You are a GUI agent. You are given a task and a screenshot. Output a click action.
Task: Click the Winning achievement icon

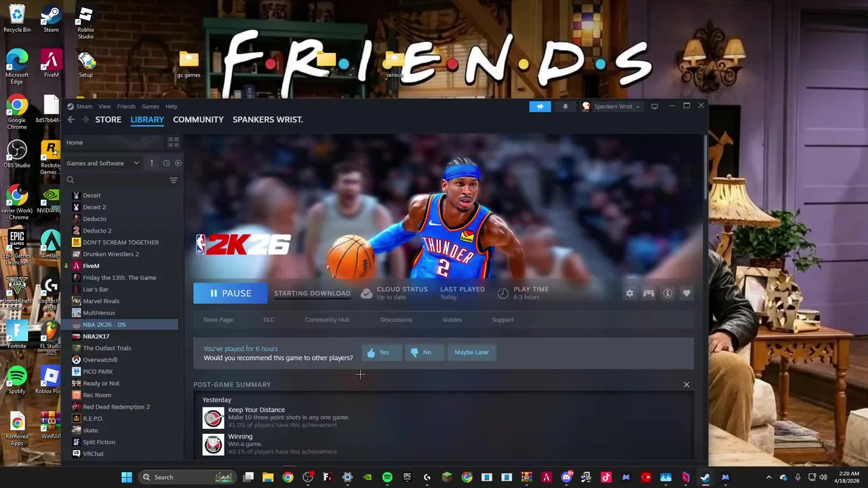coord(213,445)
